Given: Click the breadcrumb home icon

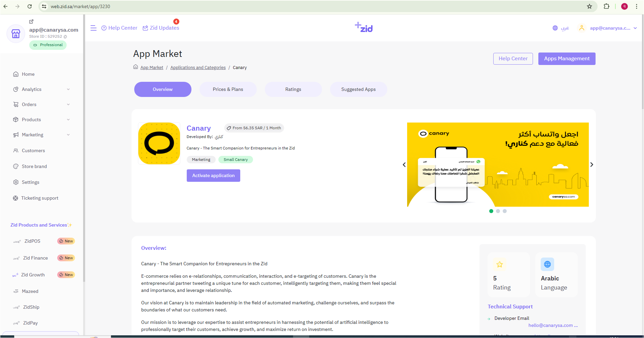Looking at the screenshot, I should [136, 67].
